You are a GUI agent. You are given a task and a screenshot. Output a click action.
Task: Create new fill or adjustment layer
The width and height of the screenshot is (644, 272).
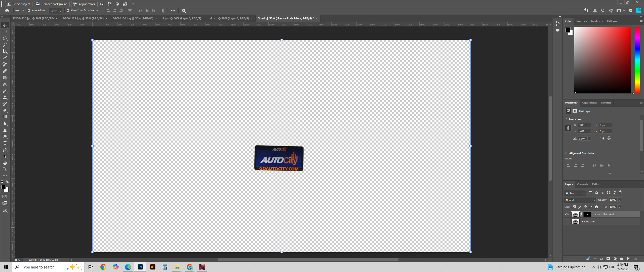615,259
